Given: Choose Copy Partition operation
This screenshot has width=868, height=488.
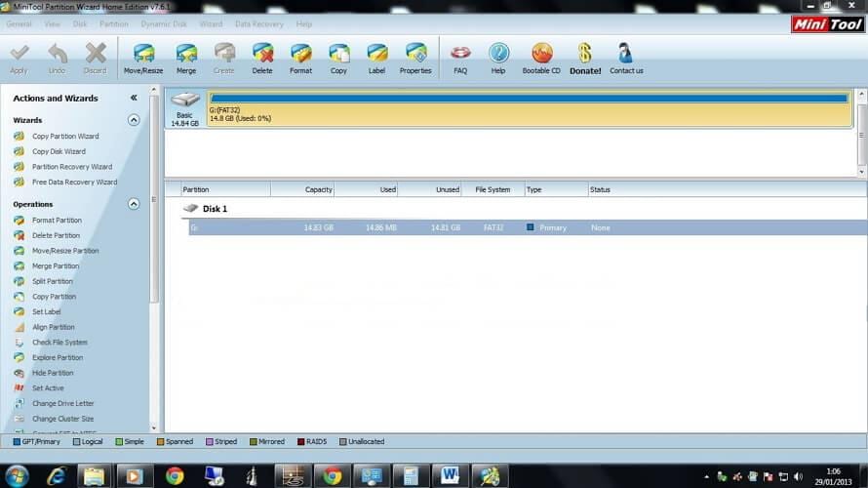Looking at the screenshot, I should point(54,297).
